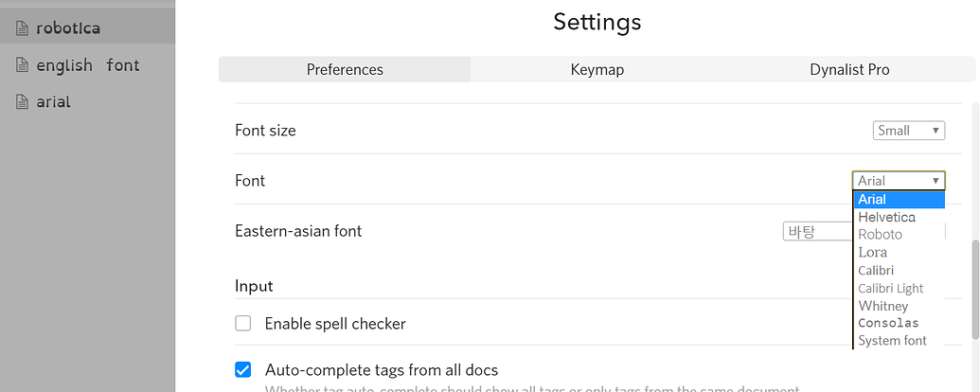Collapse the Font dropdown showing Arial
Viewport: 980px width, 392px height.
pos(899,181)
